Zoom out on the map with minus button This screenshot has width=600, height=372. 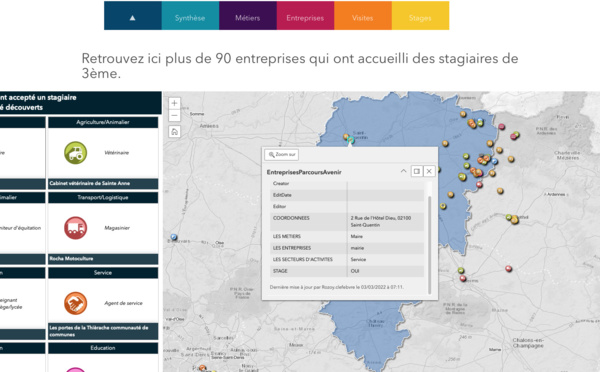(174, 115)
